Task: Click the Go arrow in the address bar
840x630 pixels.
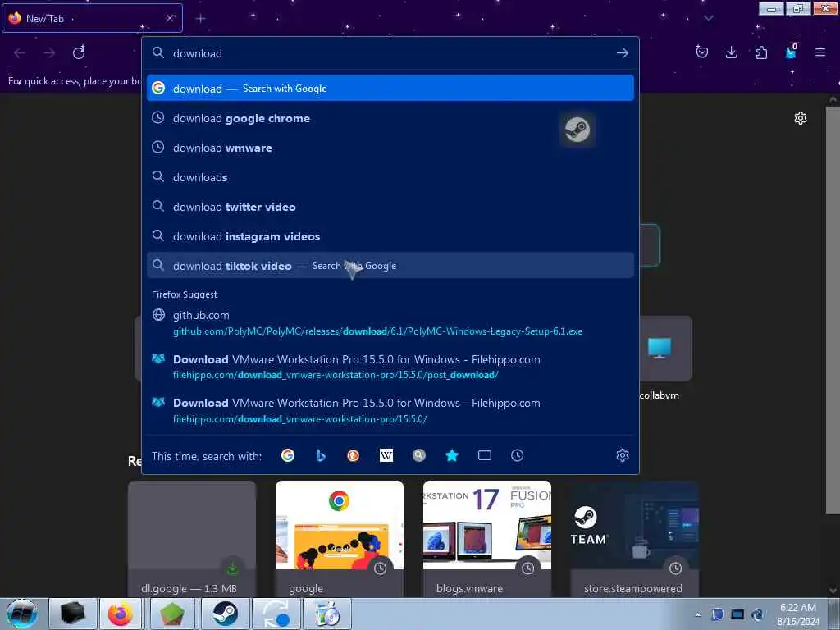Action: 622,53
